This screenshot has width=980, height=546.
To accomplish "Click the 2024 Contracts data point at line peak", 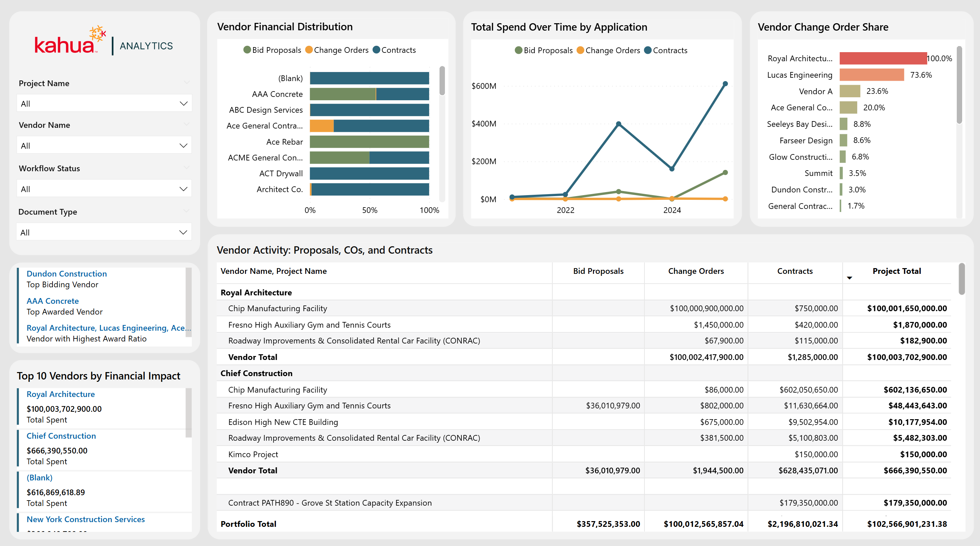I will [725, 84].
